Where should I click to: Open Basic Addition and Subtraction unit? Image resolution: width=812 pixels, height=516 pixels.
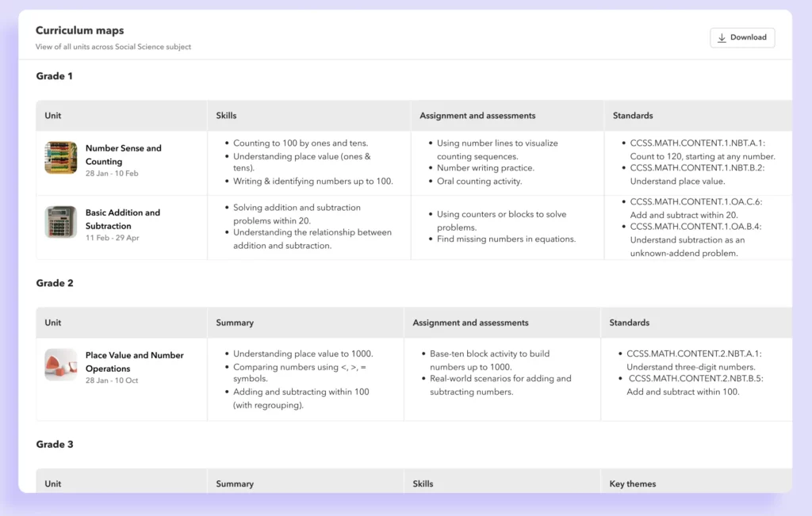(x=123, y=219)
